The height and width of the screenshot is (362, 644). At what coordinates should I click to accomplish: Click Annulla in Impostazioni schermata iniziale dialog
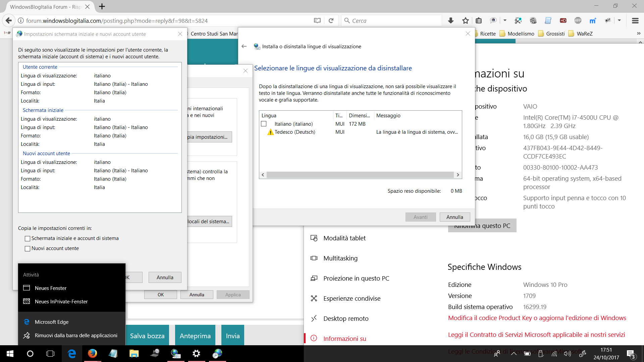(165, 277)
